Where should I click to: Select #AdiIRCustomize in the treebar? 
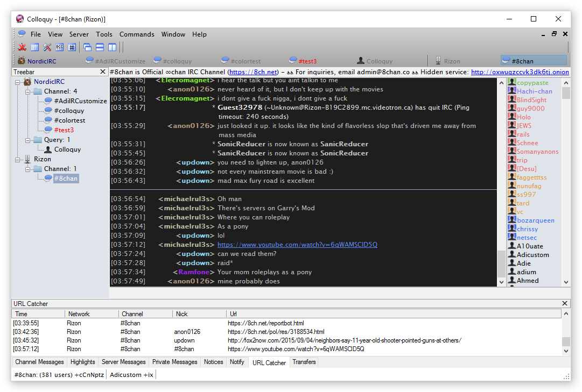pyautogui.click(x=80, y=101)
